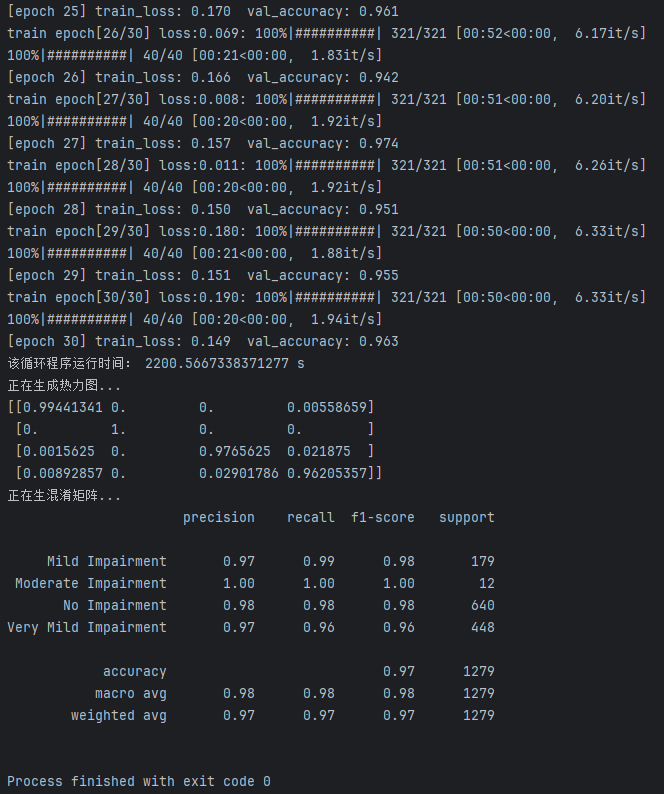Click the '正在生成热力图...' message line
This screenshot has height=794, width=664.
click(x=64, y=385)
